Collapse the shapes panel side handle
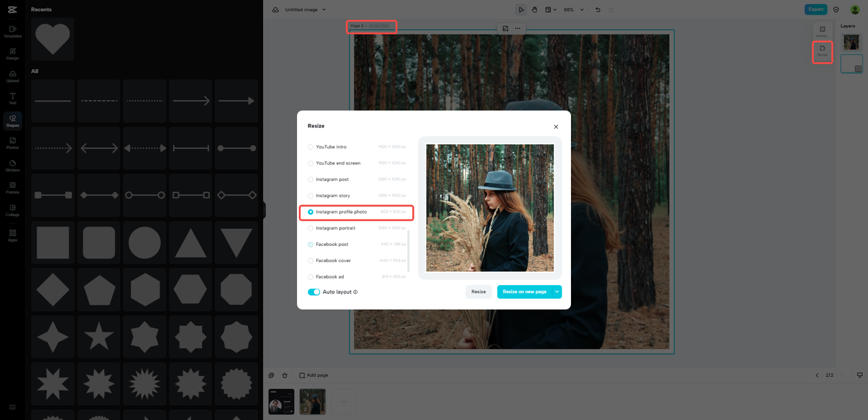The height and width of the screenshot is (420, 868). pyautogui.click(x=264, y=210)
